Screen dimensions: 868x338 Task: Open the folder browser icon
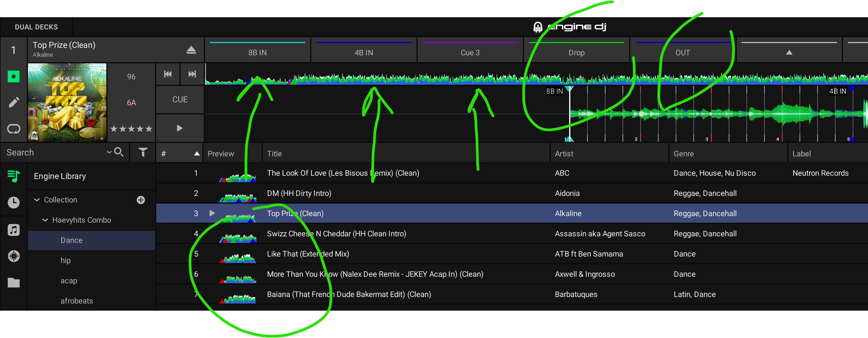pos(13,283)
